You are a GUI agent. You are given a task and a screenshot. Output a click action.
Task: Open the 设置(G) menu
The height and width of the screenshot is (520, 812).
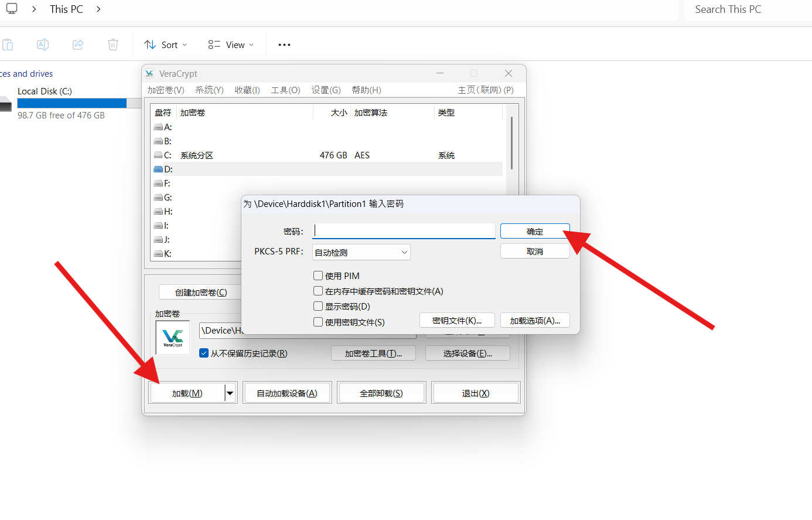coord(326,90)
